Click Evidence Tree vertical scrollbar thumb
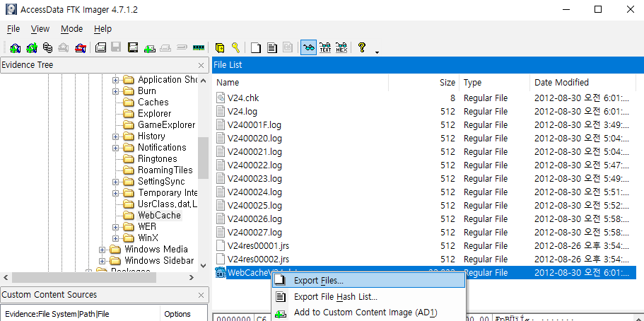This screenshot has width=644, height=321. coord(203,158)
